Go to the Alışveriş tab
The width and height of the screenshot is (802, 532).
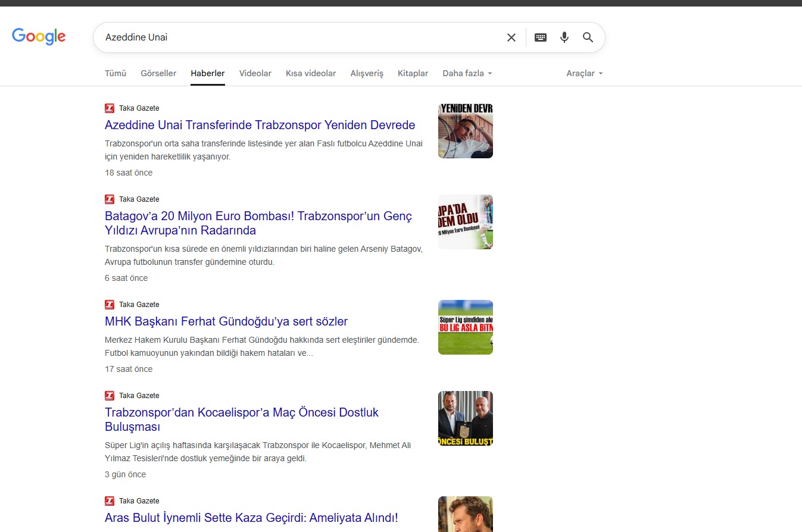(x=367, y=73)
